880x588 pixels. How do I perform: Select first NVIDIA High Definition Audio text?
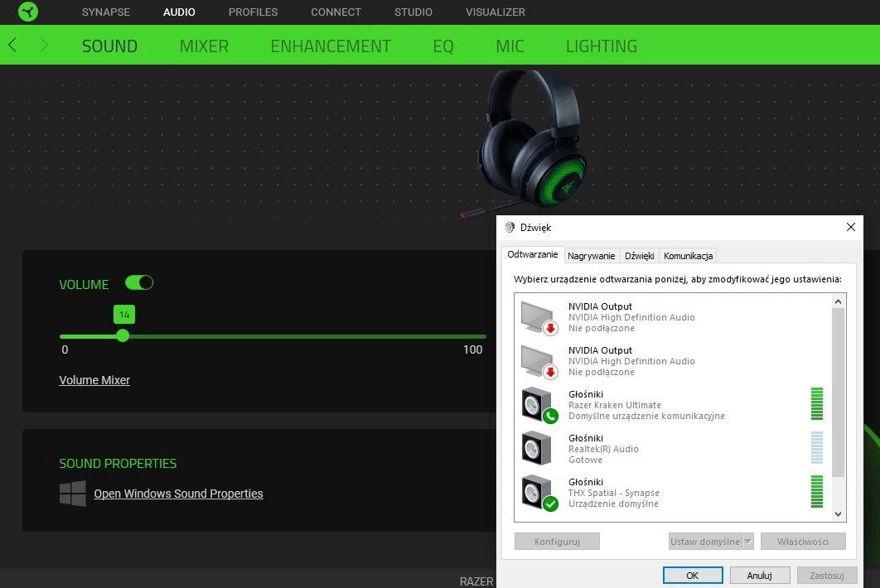tap(631, 317)
